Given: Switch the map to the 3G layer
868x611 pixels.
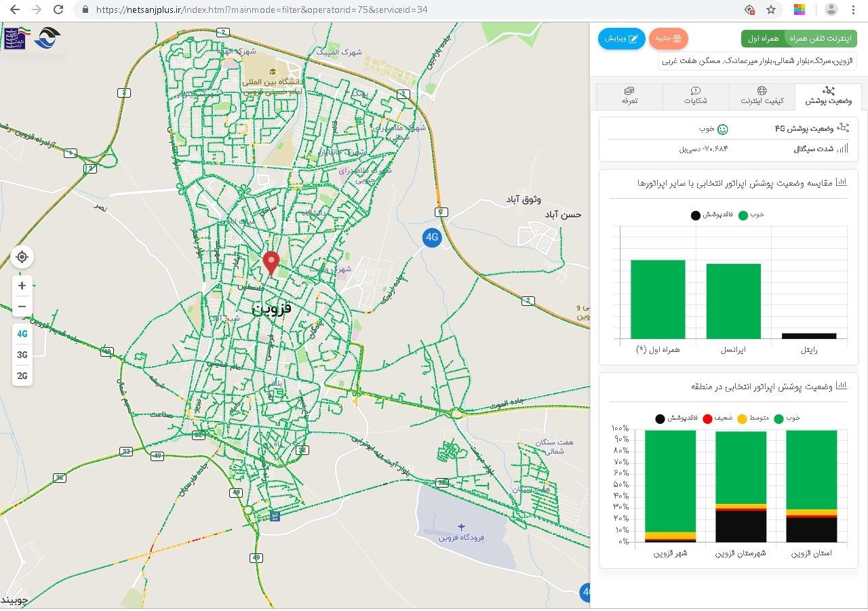Looking at the screenshot, I should click(22, 355).
